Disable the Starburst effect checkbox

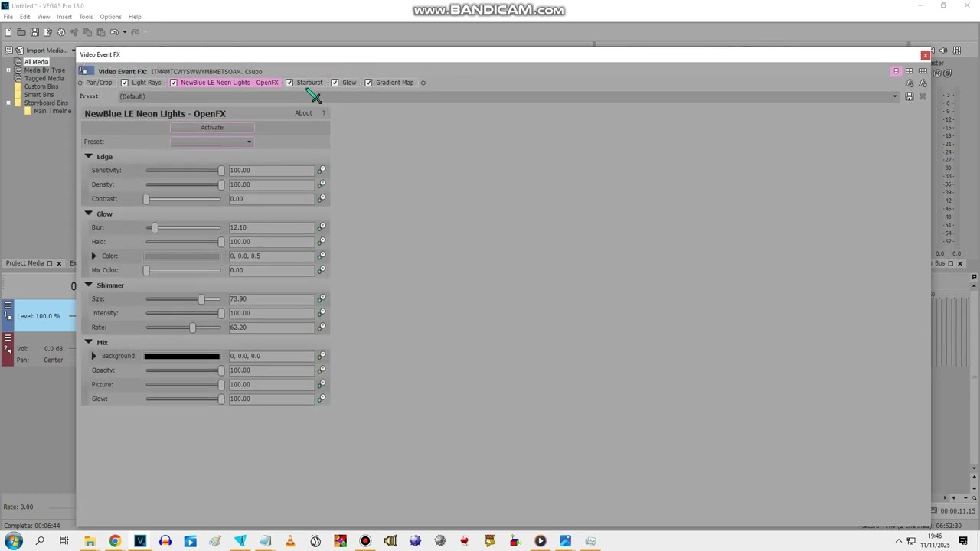[x=289, y=83]
